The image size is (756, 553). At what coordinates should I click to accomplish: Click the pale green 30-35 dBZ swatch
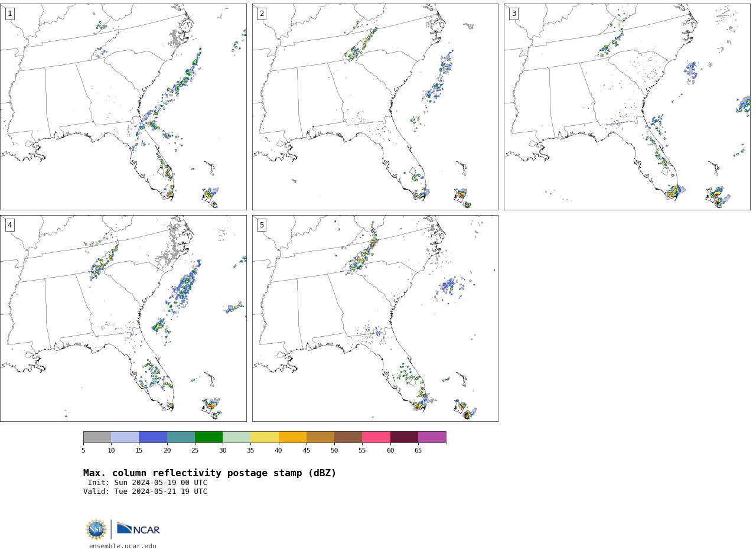point(236,437)
